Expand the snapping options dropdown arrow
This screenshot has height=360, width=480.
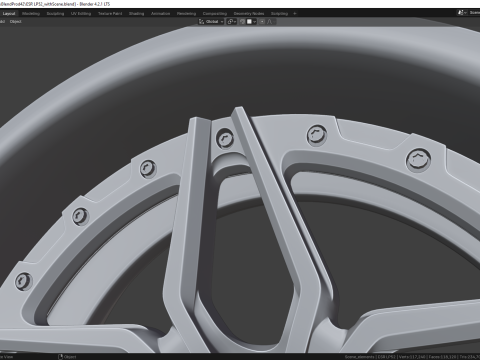(255, 22)
